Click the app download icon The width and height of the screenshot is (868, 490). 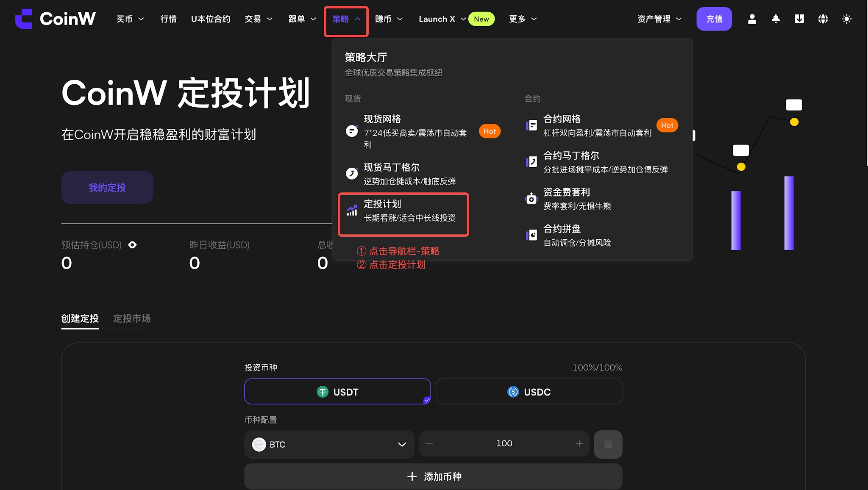point(799,19)
